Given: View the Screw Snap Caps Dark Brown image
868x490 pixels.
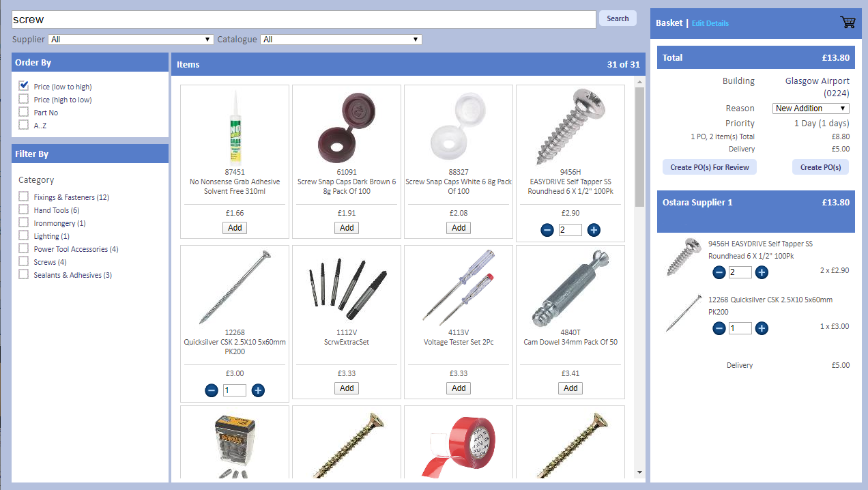Looking at the screenshot, I should (x=347, y=128).
